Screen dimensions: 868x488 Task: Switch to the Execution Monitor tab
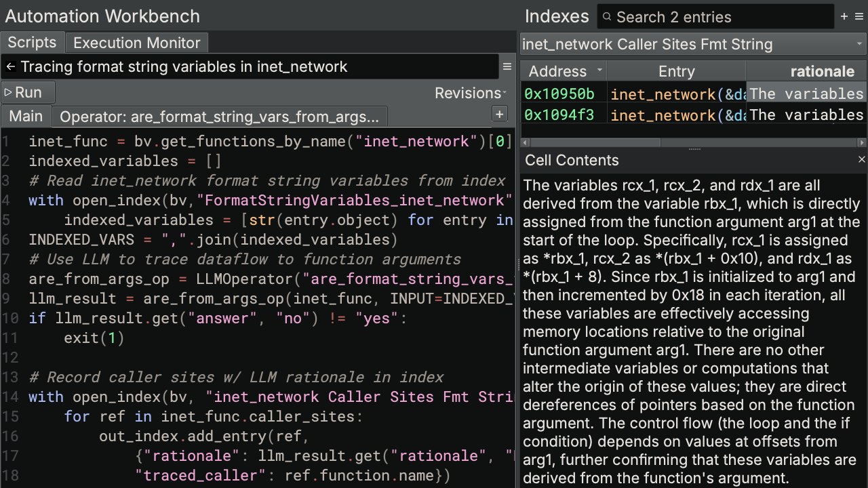pos(136,43)
